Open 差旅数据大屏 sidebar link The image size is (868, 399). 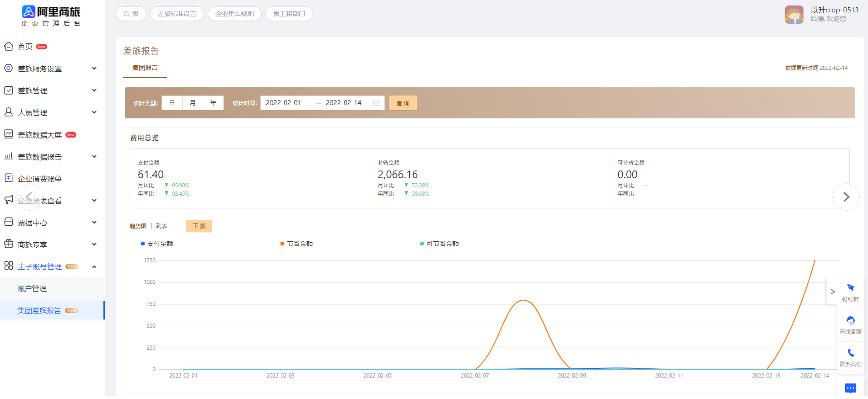(40, 135)
